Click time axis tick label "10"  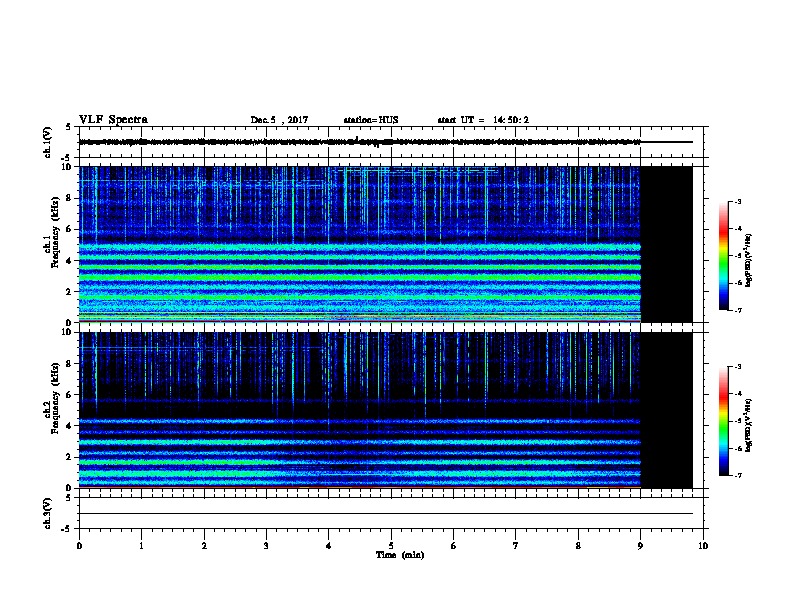703,546
